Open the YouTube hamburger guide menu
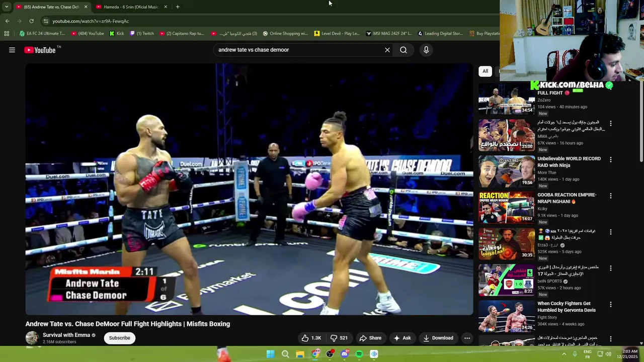Viewport: 644px width, 362px height. click(12, 50)
